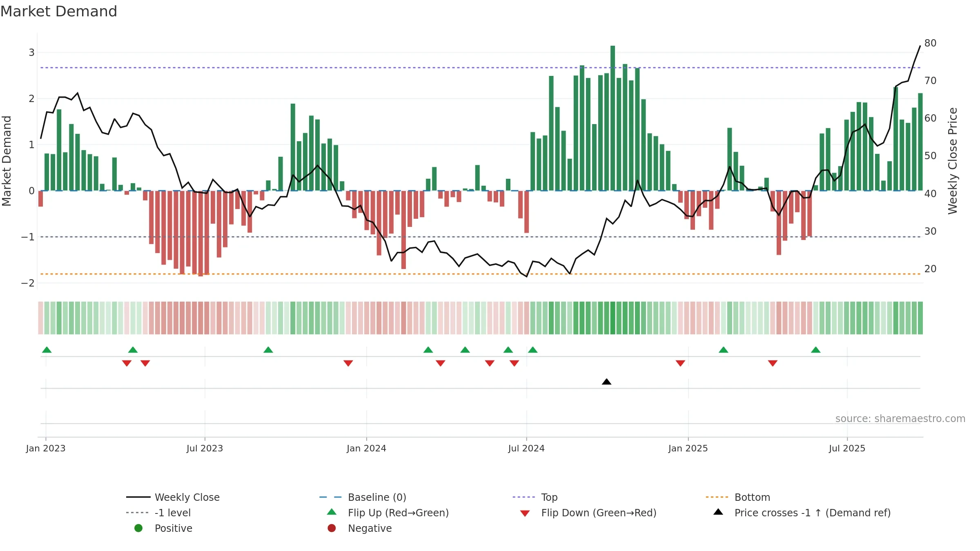
Task: Click the Jan 2025 x-axis label
Action: pyautogui.click(x=688, y=448)
